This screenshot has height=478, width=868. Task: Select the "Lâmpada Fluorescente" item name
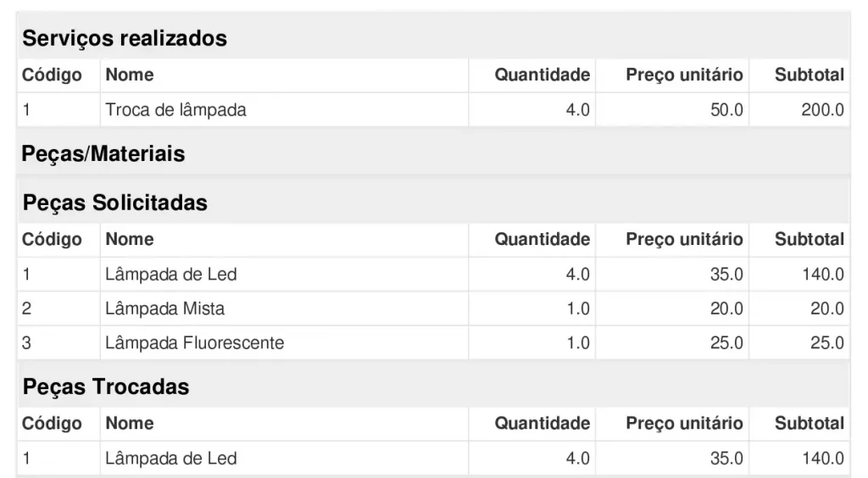pyautogui.click(x=194, y=343)
